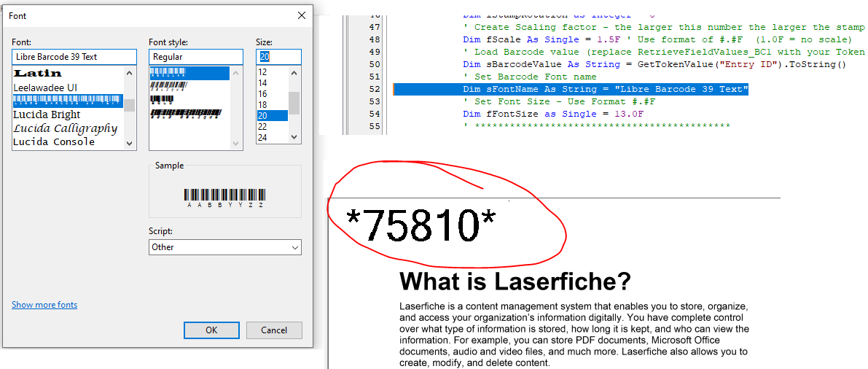Click code line 50 sBarcodeValue
868x369 pixels.
click(x=655, y=64)
